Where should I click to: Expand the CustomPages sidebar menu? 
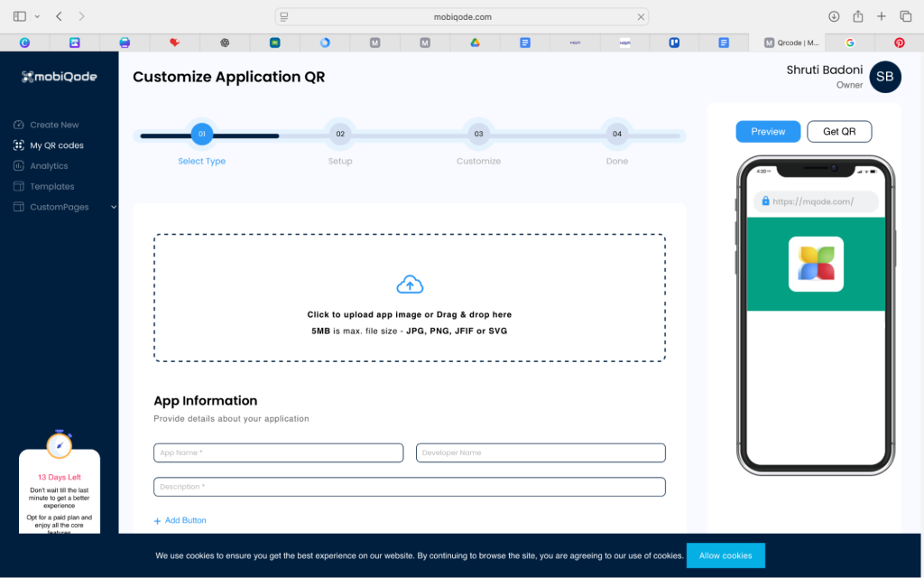click(x=113, y=207)
